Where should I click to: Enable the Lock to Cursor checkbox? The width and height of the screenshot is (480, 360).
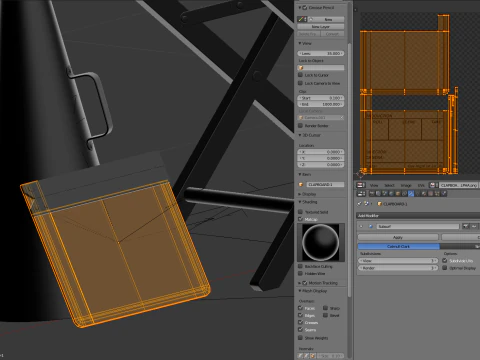pyautogui.click(x=300, y=75)
